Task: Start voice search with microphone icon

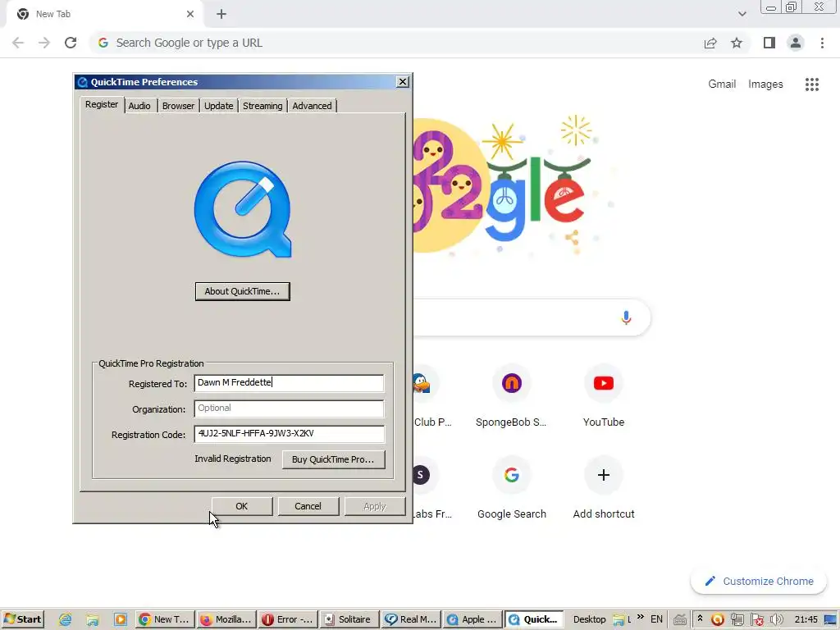Action: pos(626,317)
